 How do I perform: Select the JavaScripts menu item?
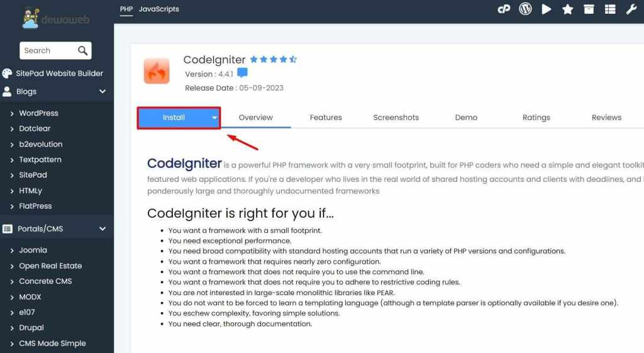coord(159,9)
